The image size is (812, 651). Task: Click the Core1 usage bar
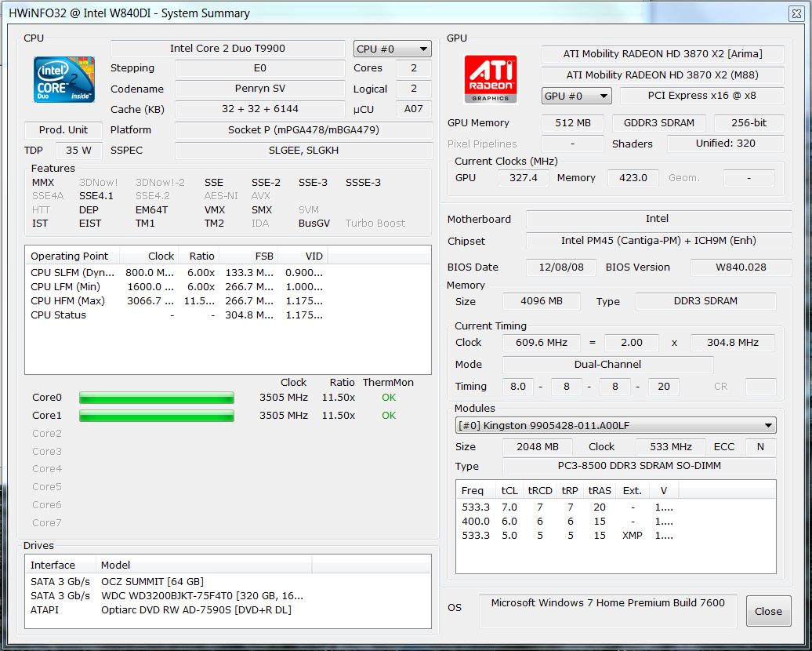157,416
